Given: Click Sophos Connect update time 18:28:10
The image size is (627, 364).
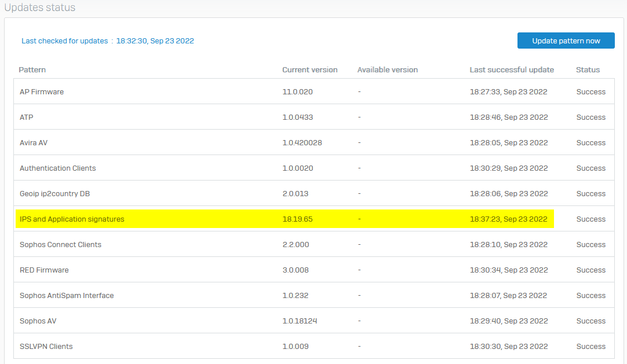Looking at the screenshot, I should click(x=509, y=245).
